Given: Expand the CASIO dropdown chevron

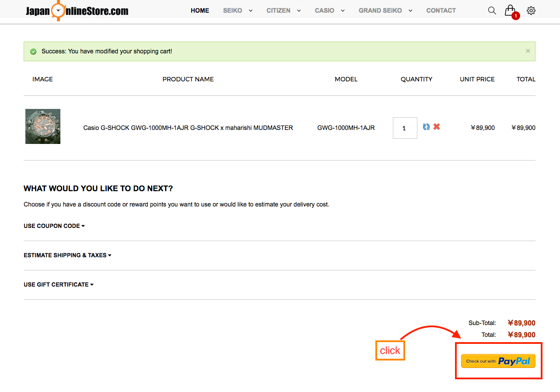Looking at the screenshot, I should click(x=343, y=10).
